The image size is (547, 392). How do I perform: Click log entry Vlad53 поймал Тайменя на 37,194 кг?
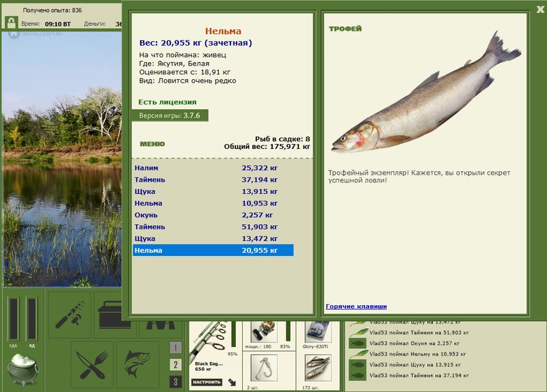419,376
